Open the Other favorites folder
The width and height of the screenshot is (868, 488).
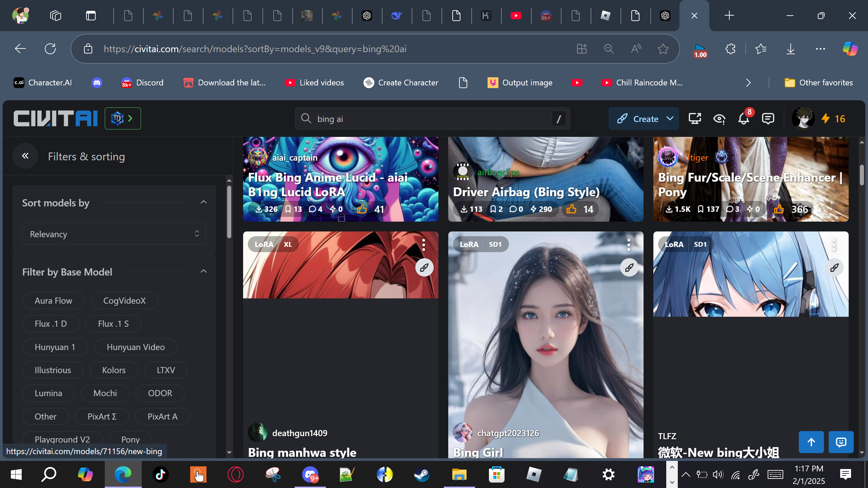[819, 83]
